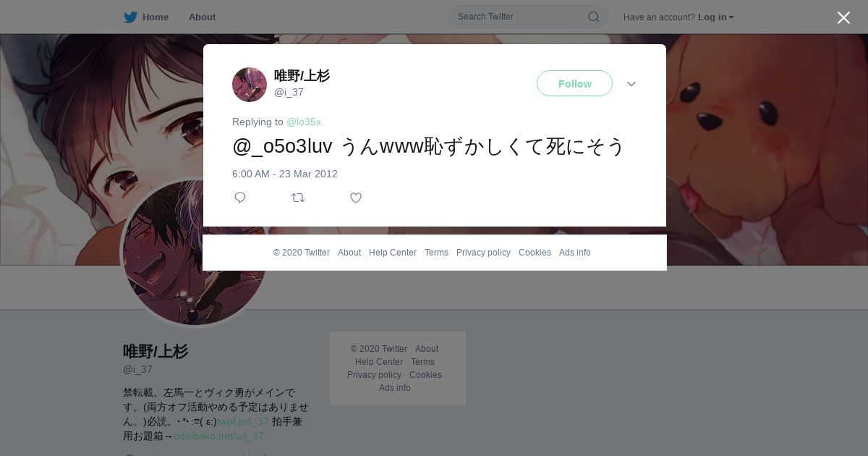Open the About tab in top navigation
868x456 pixels.
[x=202, y=17]
